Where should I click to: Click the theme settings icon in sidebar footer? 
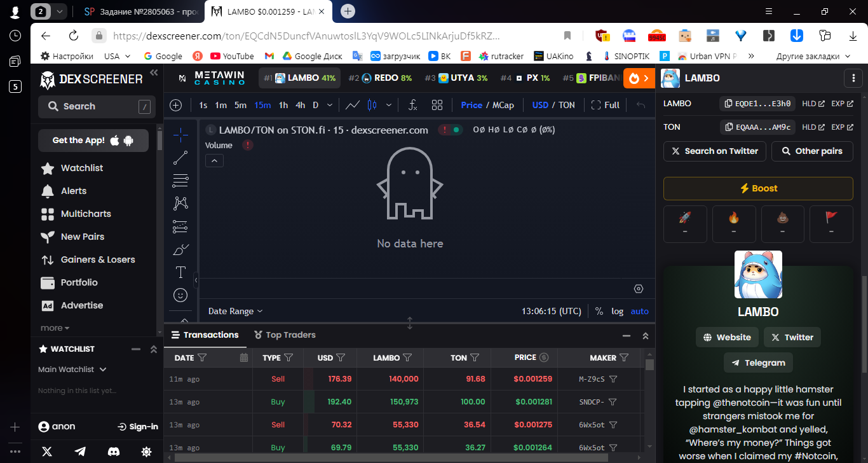[x=147, y=452]
